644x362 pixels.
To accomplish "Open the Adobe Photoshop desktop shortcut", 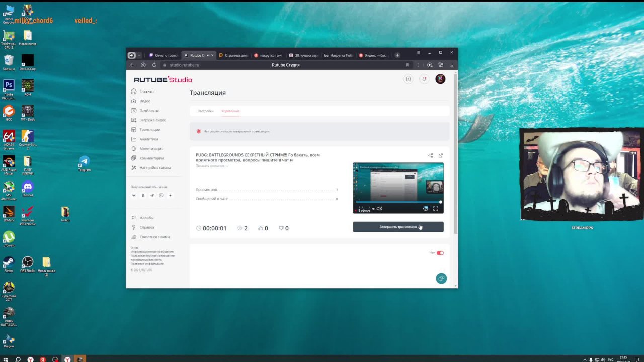I will click(9, 89).
